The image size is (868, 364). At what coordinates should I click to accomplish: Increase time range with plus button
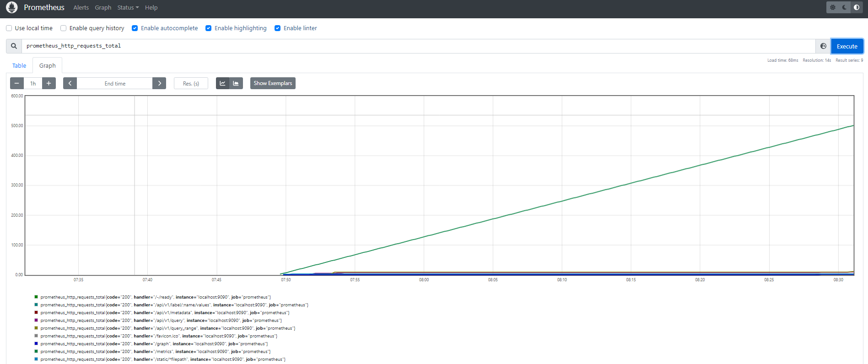pos(49,83)
